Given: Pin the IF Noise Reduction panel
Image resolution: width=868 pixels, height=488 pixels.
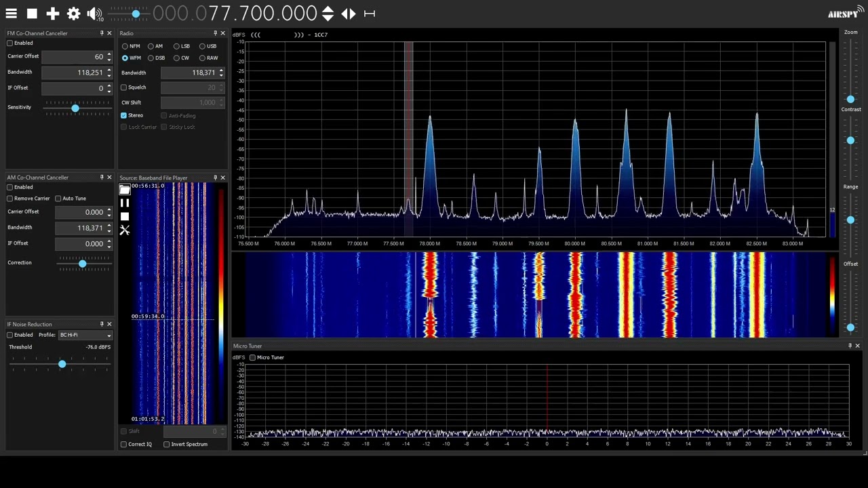Looking at the screenshot, I should pyautogui.click(x=102, y=324).
